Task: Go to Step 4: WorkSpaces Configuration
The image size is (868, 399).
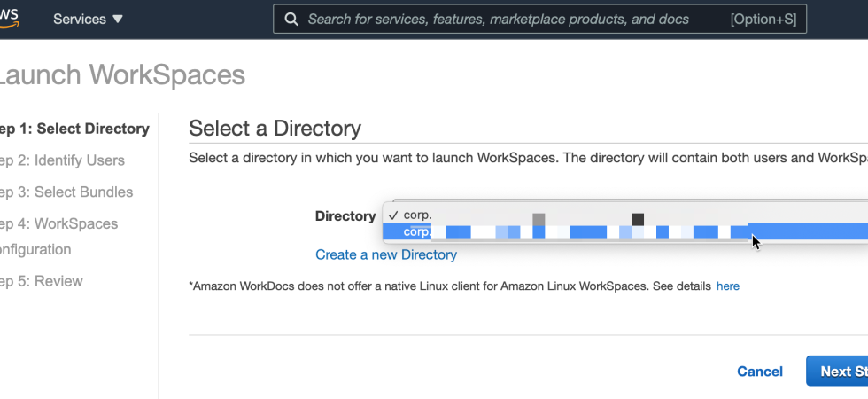Action: click(58, 237)
